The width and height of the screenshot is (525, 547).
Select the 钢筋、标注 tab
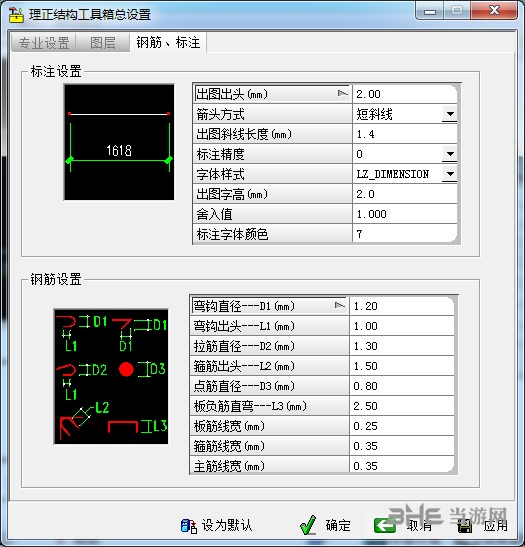[168, 43]
